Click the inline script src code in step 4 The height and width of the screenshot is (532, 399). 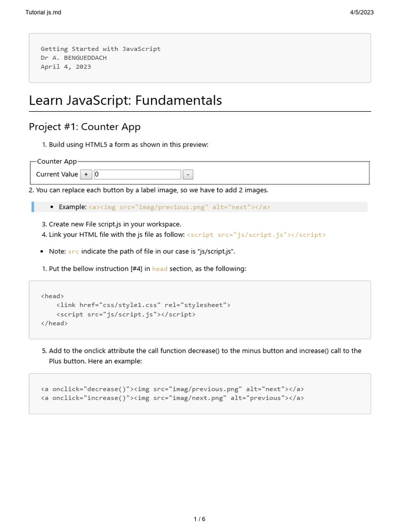click(256, 235)
